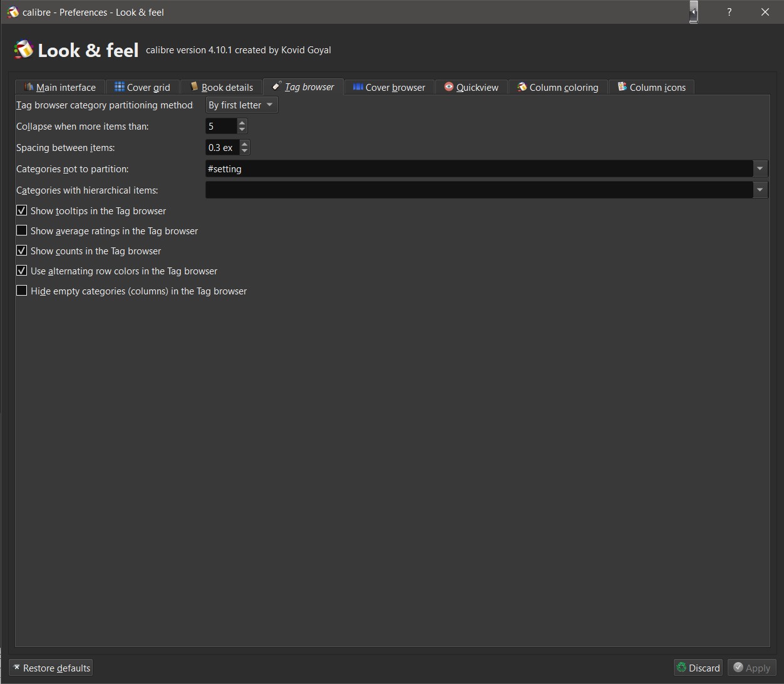Toggle alternating row colors checkbox
Viewport: 784px width, 684px height.
click(x=22, y=271)
